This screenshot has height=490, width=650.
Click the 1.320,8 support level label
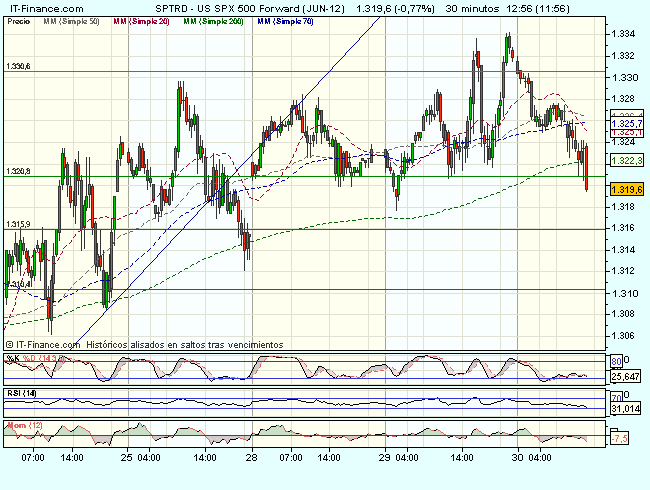(x=18, y=171)
